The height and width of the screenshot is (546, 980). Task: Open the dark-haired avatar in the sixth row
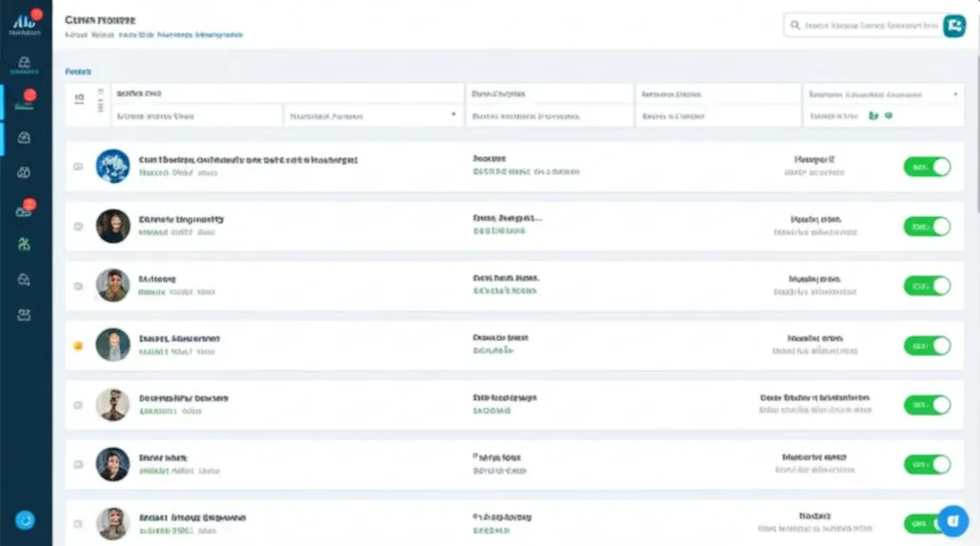click(113, 464)
